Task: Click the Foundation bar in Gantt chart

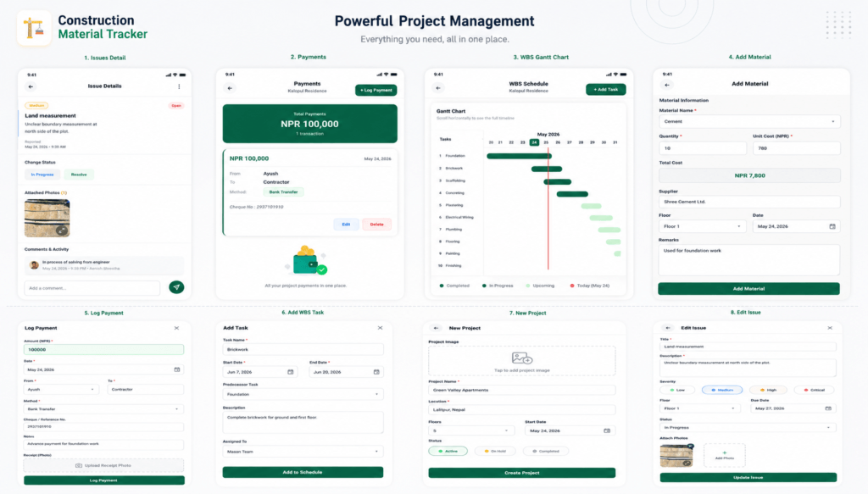Action: pos(520,156)
